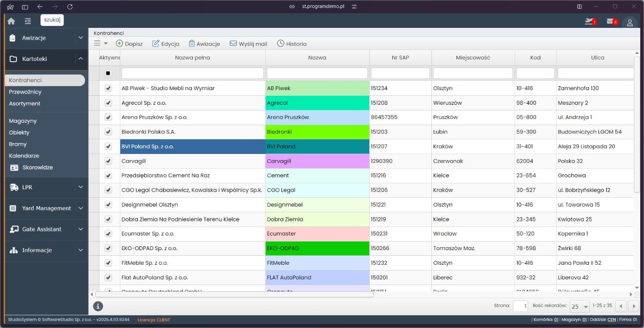The image size is (644, 328).
Task: Sort by the Miejscowość column header
Action: coord(473,58)
